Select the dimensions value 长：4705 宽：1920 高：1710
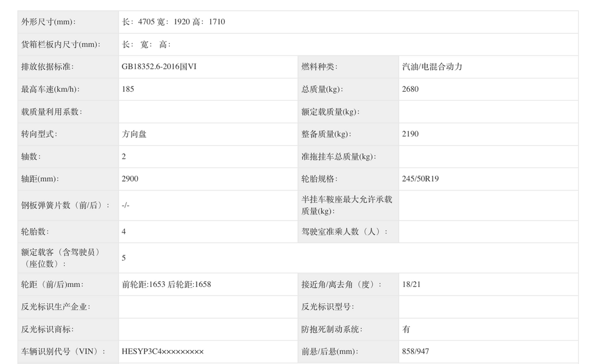The width and height of the screenshot is (598, 364). pyautogui.click(x=173, y=22)
